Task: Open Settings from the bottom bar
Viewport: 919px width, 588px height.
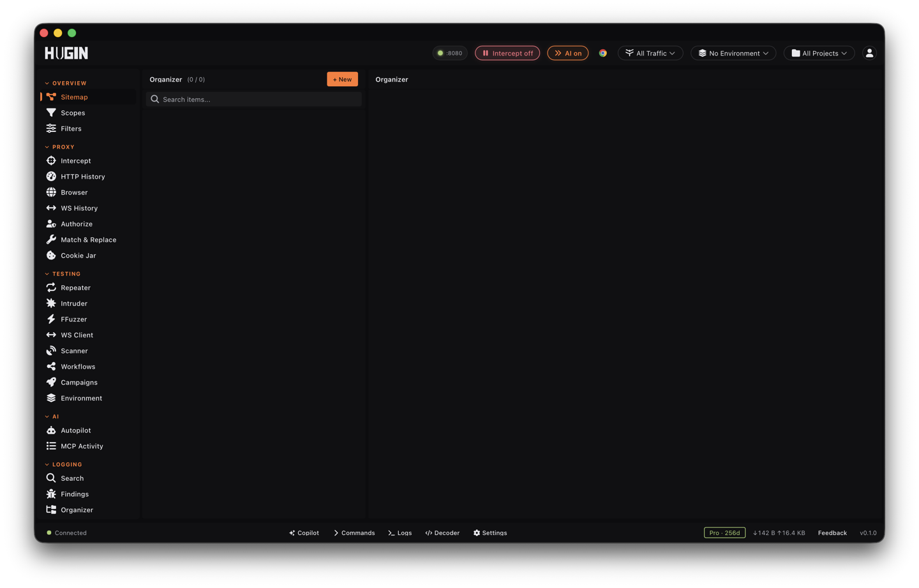Action: click(490, 533)
